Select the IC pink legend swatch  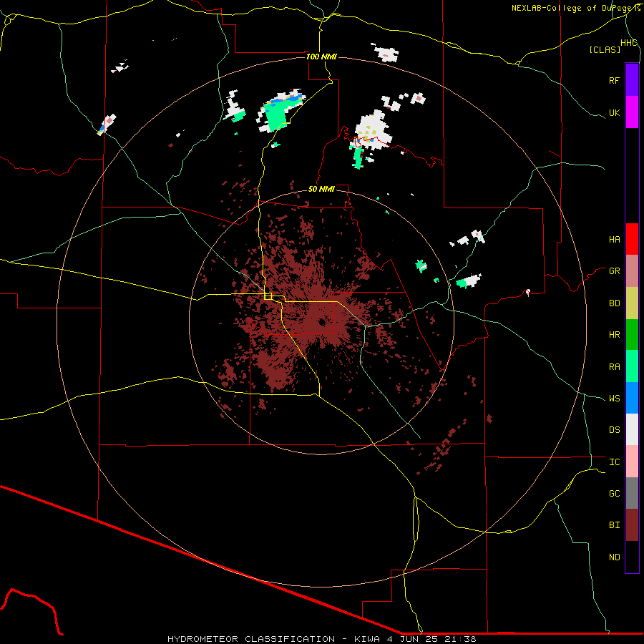632,462
